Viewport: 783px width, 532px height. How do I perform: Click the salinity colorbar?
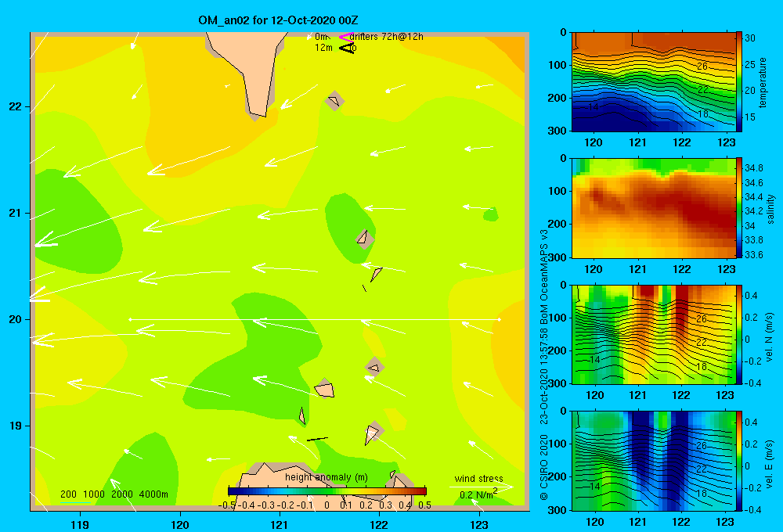click(x=739, y=208)
